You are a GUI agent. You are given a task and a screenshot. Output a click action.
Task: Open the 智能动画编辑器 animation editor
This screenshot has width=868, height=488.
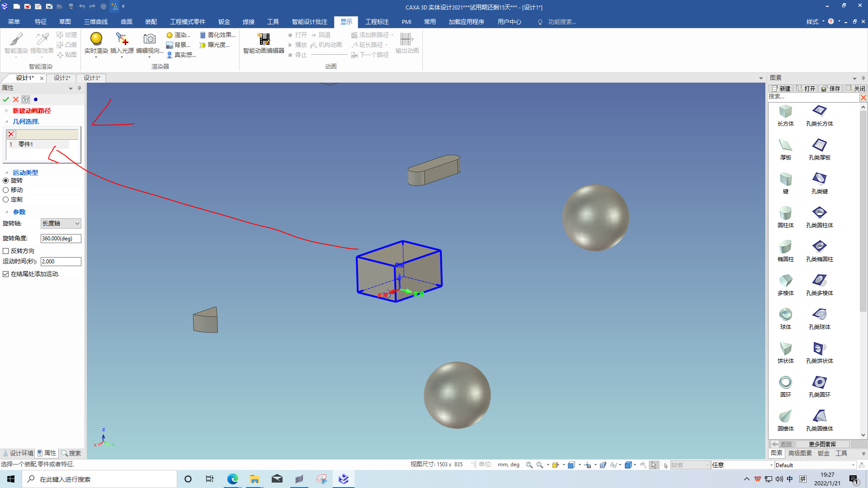click(x=264, y=40)
